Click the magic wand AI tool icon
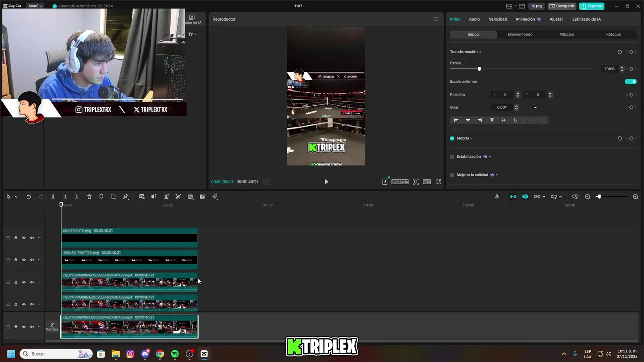Viewport: 644px width, 362px height. click(x=178, y=197)
